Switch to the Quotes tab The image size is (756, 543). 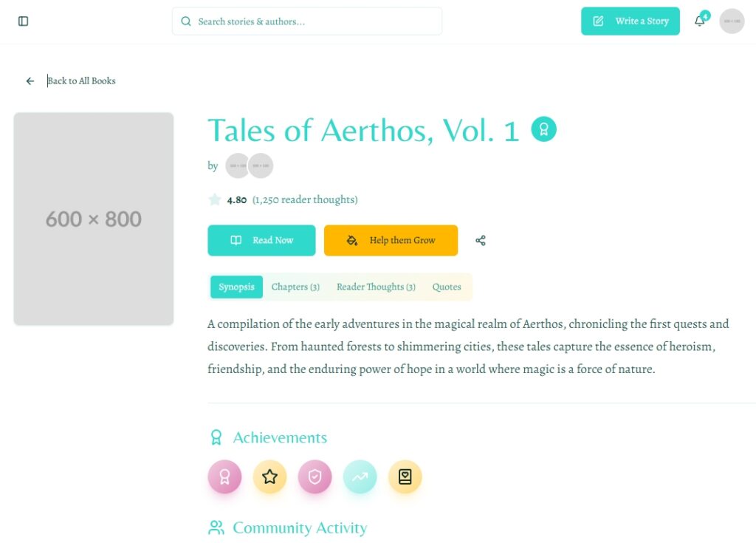(447, 287)
